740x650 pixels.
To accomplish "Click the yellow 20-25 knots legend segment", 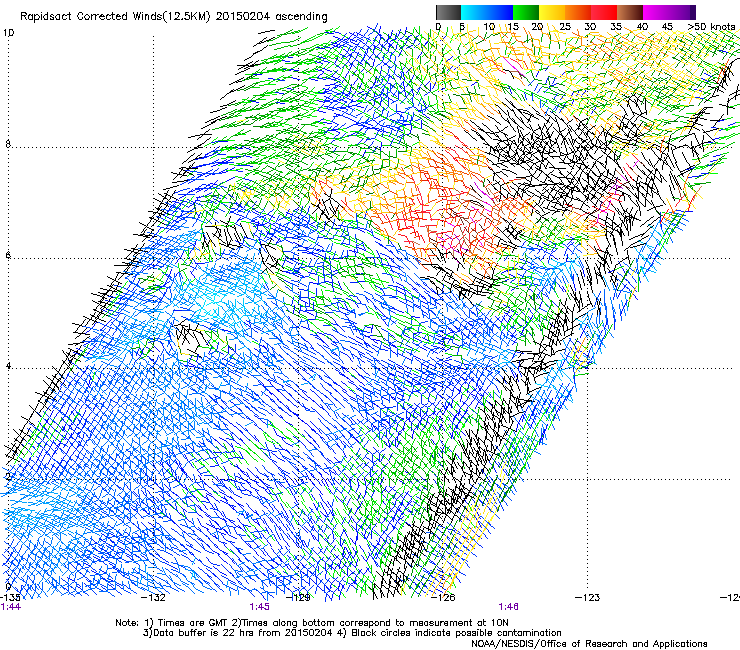I will (552, 12).
